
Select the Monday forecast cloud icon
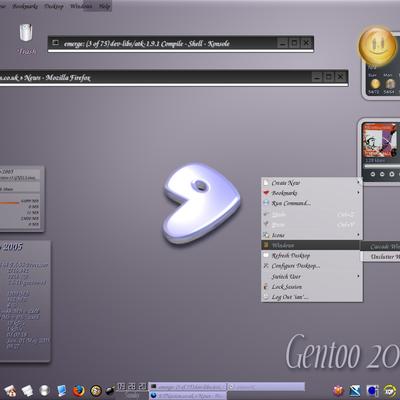tap(390, 84)
